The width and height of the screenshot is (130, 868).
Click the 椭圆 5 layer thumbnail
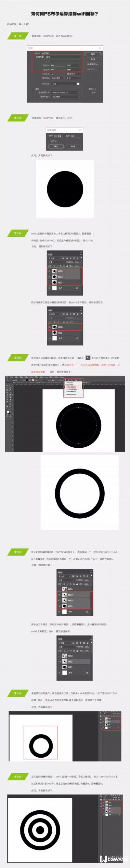coord(65,595)
